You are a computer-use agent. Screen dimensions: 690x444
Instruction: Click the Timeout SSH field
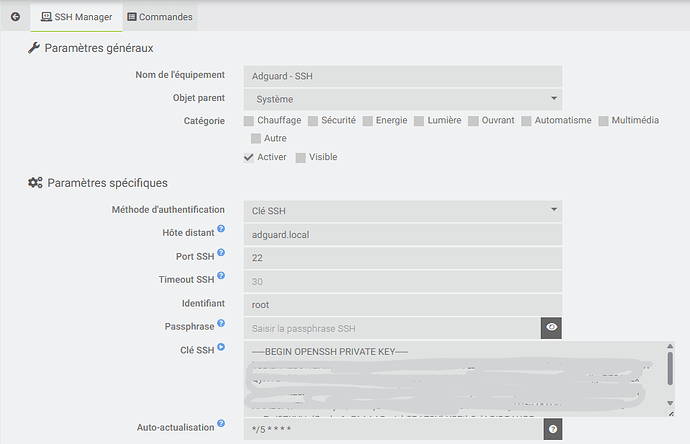(403, 281)
